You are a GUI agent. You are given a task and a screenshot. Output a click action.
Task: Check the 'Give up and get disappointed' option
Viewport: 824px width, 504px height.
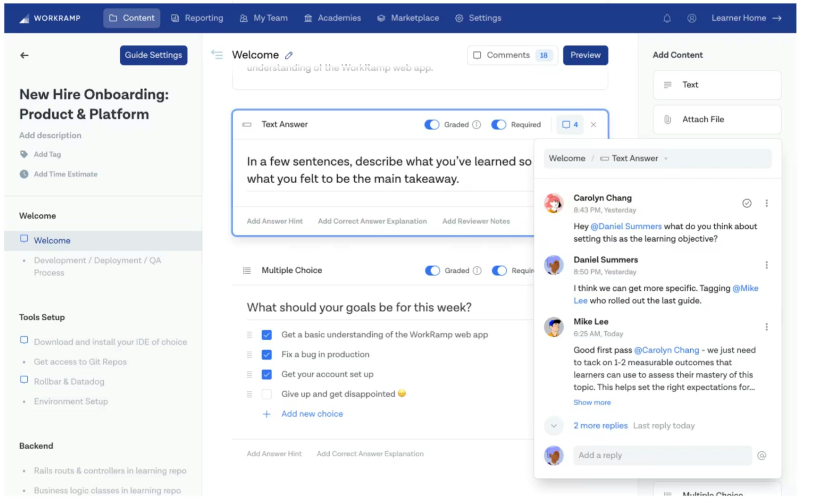(x=266, y=394)
